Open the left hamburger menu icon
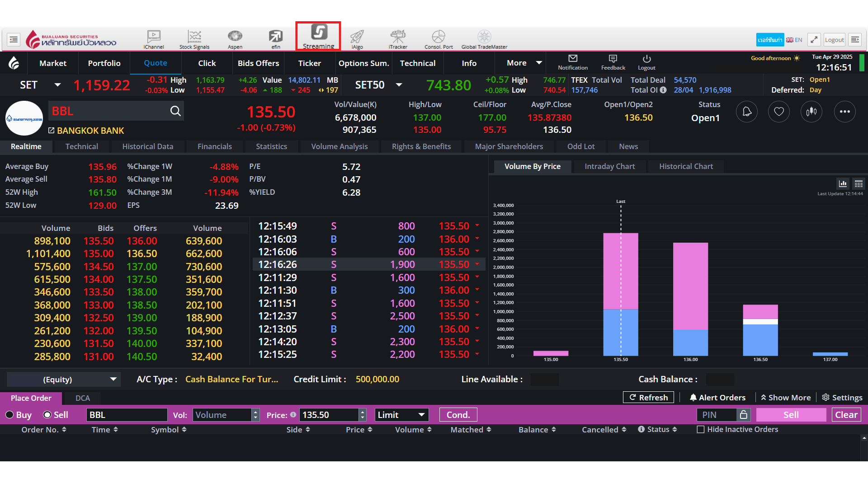Viewport: 868px width, 488px height. pos(14,40)
